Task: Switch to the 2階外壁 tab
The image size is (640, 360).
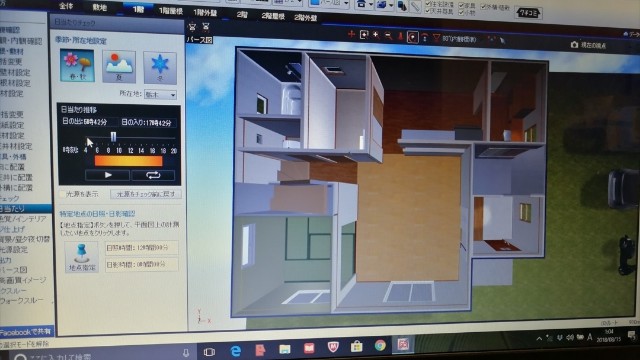Action: (306, 18)
